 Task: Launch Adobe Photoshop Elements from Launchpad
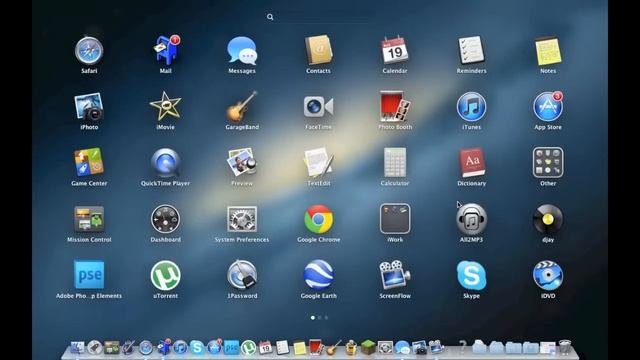[x=89, y=275]
